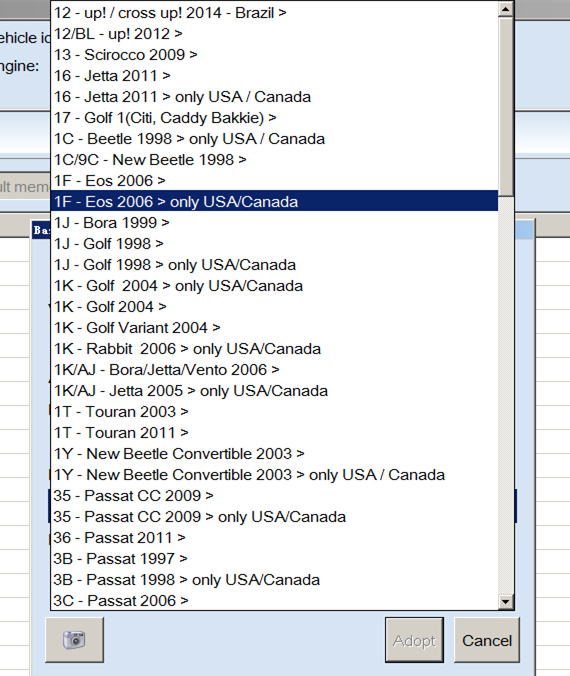Select '1C - Beetle 1998 > only USA / Canada'
The image size is (570, 676).
coord(274,139)
